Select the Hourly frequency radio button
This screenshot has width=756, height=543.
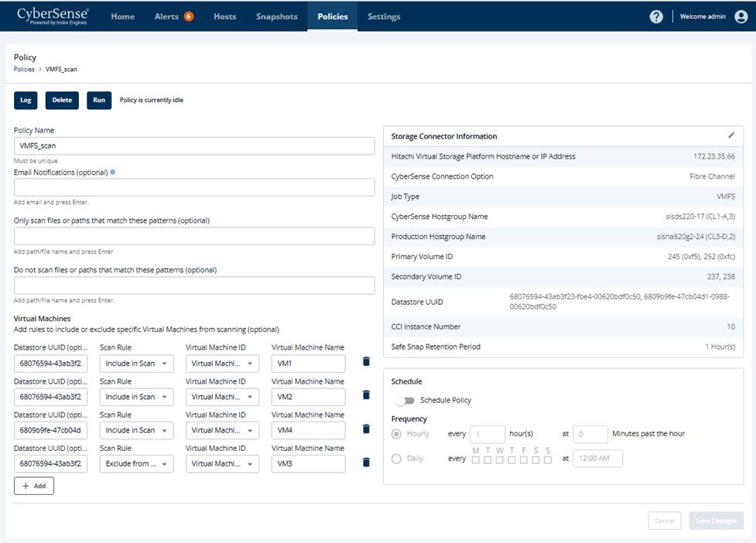coord(396,434)
